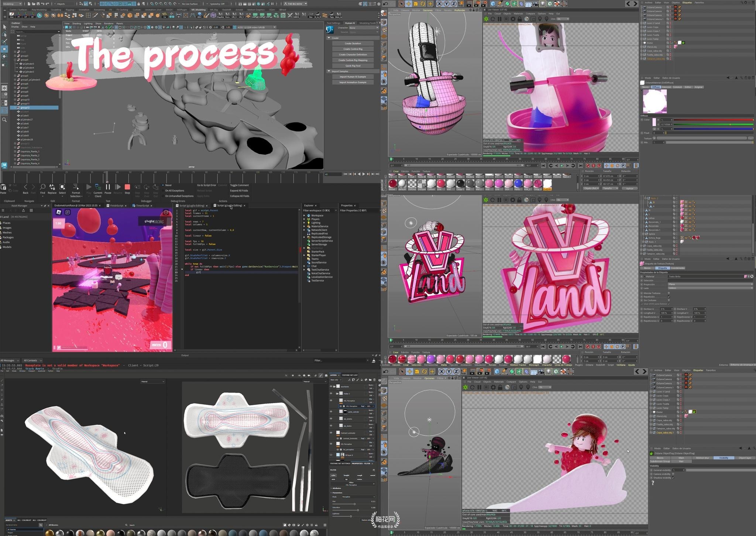Click the red Stop icon in Roblox Studio

pyautogui.click(x=127, y=187)
